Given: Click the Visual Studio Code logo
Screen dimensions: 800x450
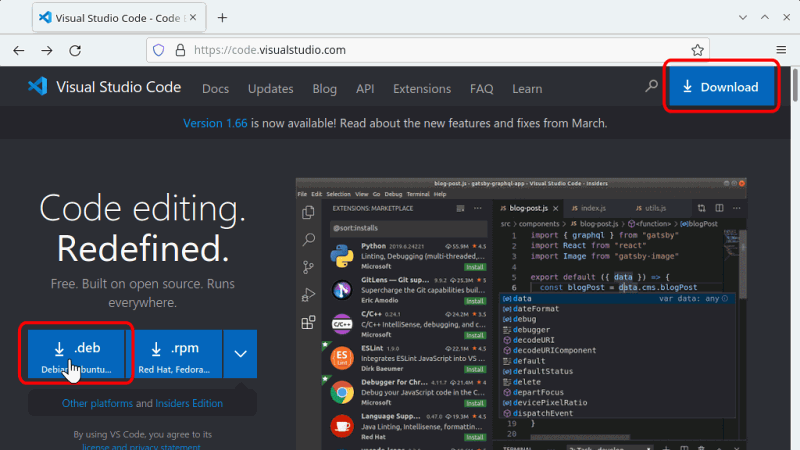Looking at the screenshot, I should (38, 88).
